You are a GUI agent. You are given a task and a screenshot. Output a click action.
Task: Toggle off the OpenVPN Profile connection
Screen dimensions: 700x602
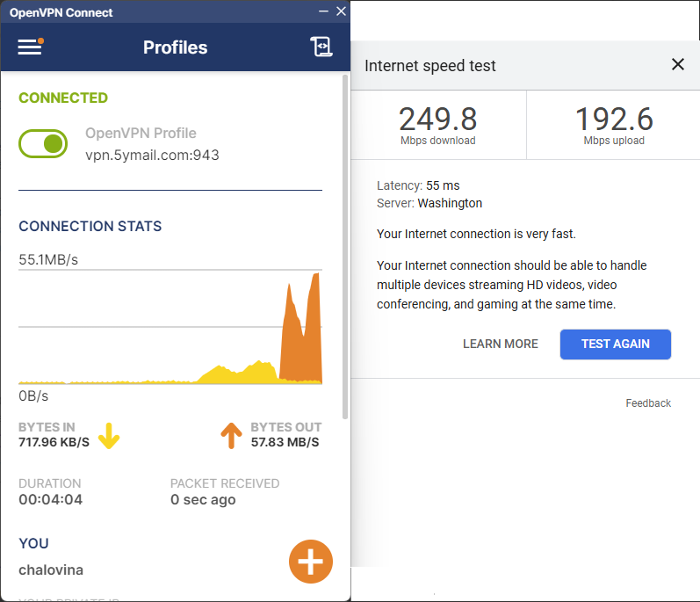pyautogui.click(x=43, y=143)
